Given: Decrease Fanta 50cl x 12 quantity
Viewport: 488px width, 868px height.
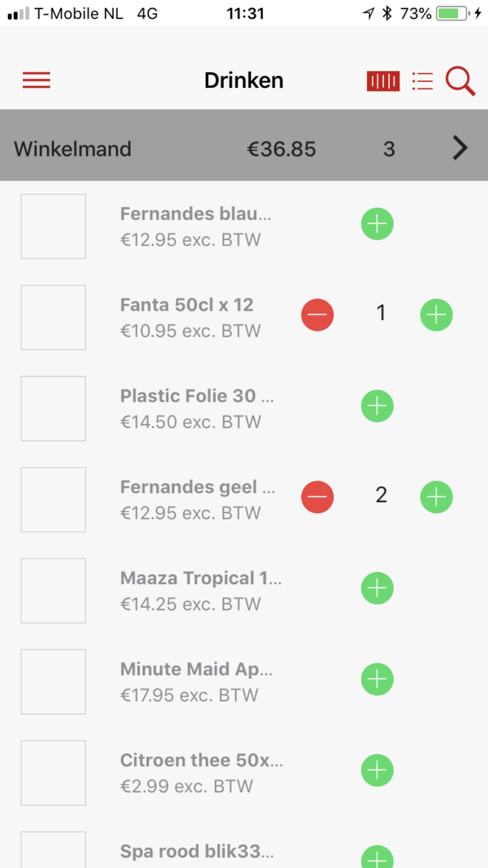Looking at the screenshot, I should (317, 315).
